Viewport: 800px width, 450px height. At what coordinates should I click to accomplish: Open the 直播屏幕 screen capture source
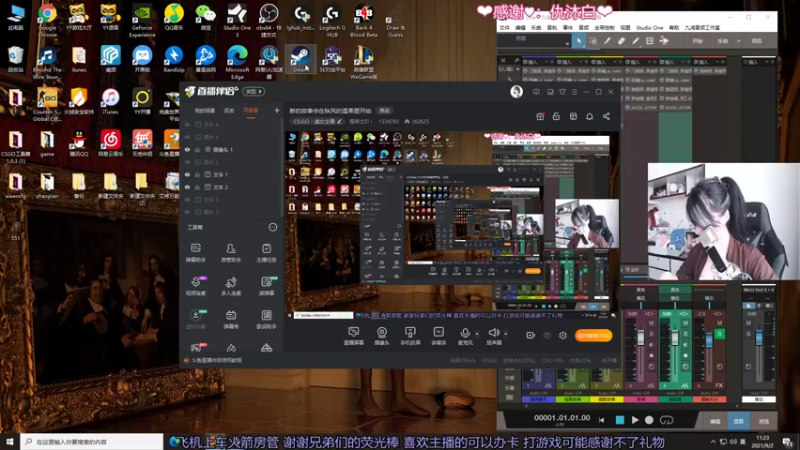(x=354, y=336)
